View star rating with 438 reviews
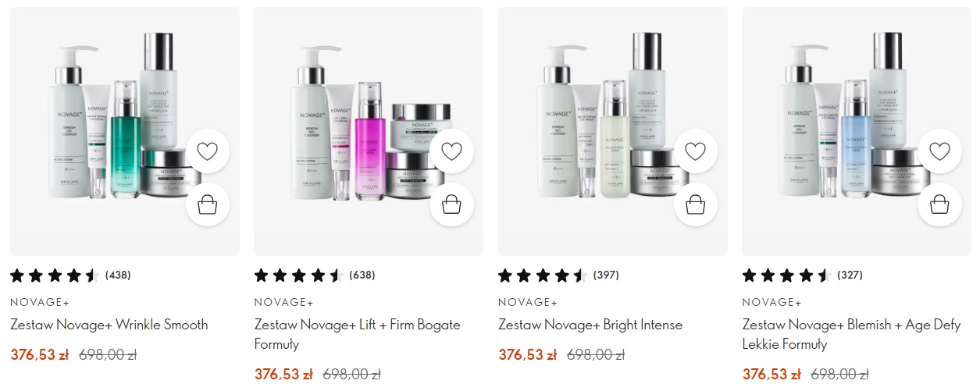980x391 pixels. (x=70, y=275)
